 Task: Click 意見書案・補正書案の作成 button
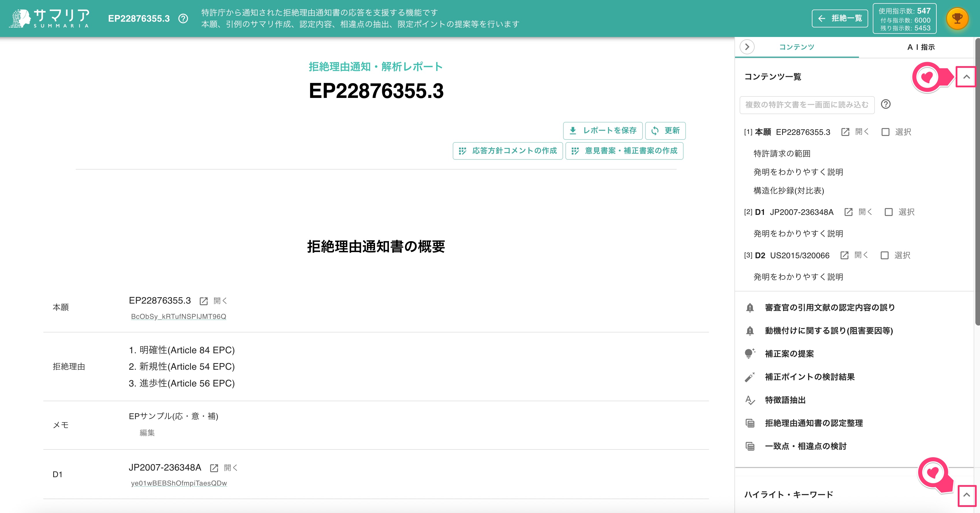pos(624,150)
